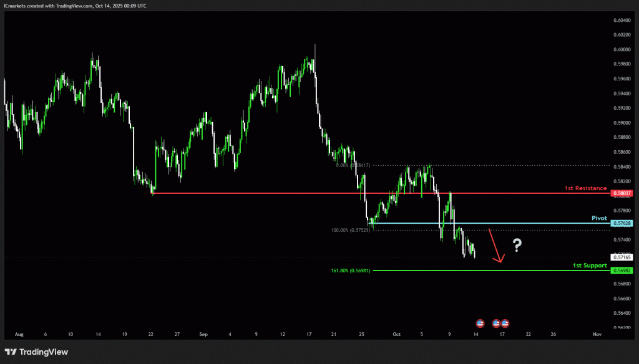This screenshot has width=639, height=364.
Task: Select the red downward arrow drawing
Action: coord(495,246)
